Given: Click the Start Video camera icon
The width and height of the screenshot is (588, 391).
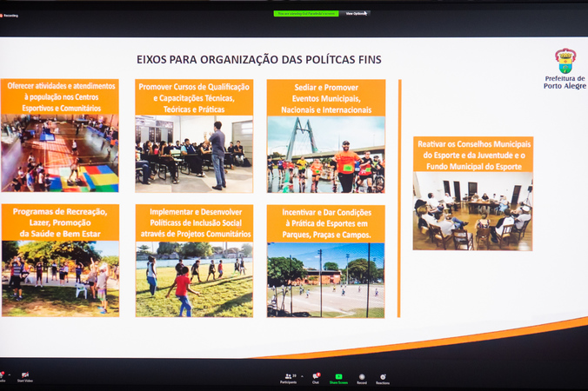Looking at the screenshot, I should [24, 374].
